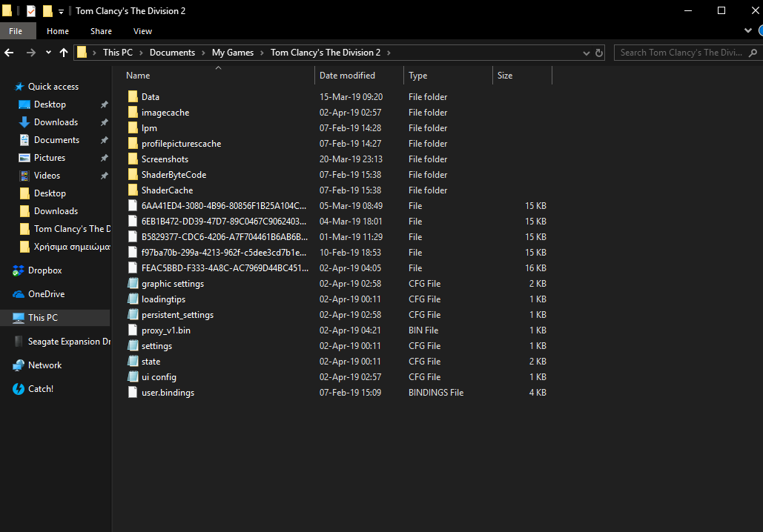Expand the chevron after Tom Clancy's breadcrumb

[x=389, y=53]
